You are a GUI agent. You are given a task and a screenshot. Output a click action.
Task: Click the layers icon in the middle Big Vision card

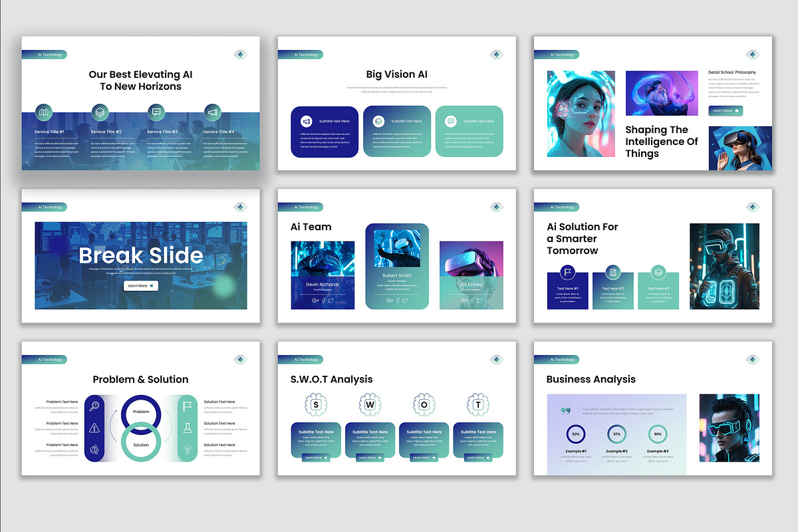click(378, 122)
